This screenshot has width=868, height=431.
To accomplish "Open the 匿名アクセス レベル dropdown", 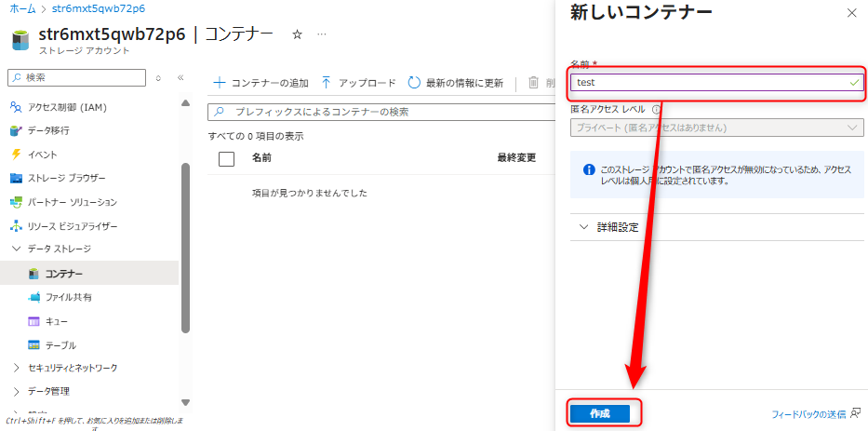I will [x=717, y=128].
